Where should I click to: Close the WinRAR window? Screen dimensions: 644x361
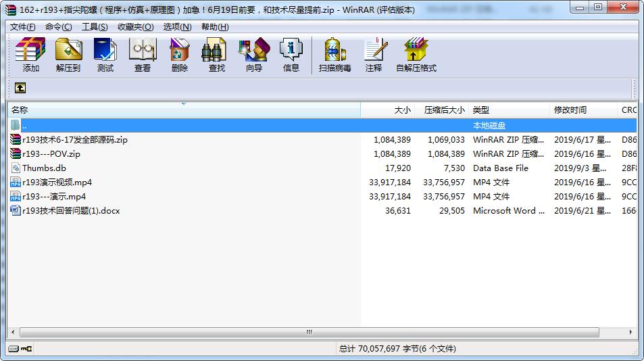click(623, 7)
